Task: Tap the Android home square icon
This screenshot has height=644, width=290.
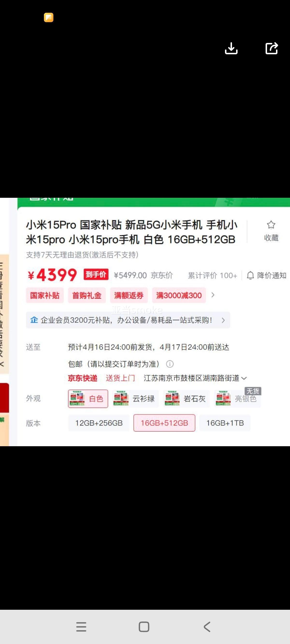Action: [x=144, y=627]
